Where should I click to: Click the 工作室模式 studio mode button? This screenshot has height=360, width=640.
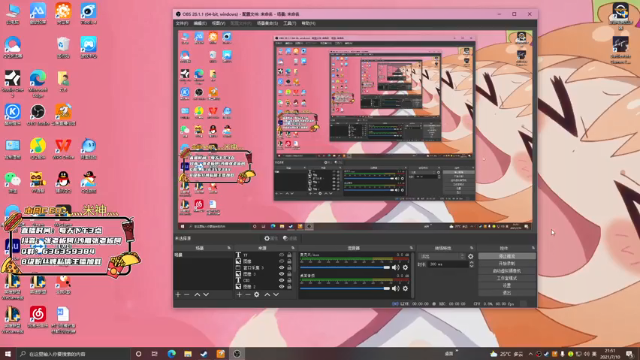(x=507, y=278)
